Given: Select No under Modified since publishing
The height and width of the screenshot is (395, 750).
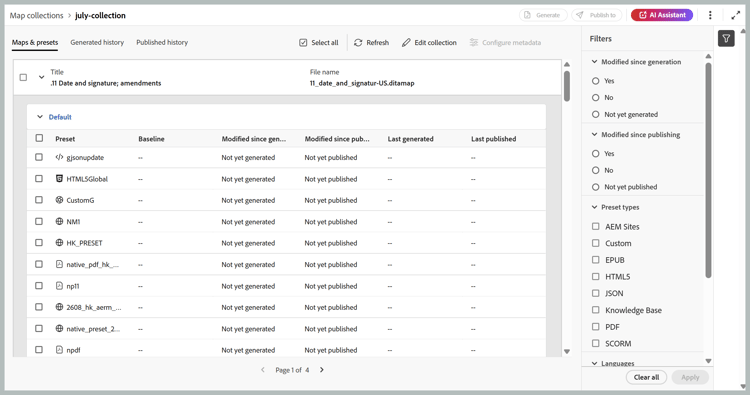Looking at the screenshot, I should (596, 170).
